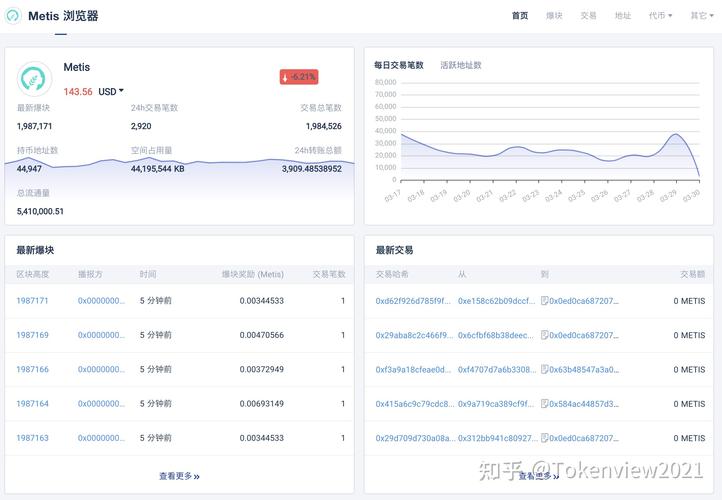Open sender address 0x9a719ca389cf9f
The width and height of the screenshot is (722, 500).
(496, 404)
